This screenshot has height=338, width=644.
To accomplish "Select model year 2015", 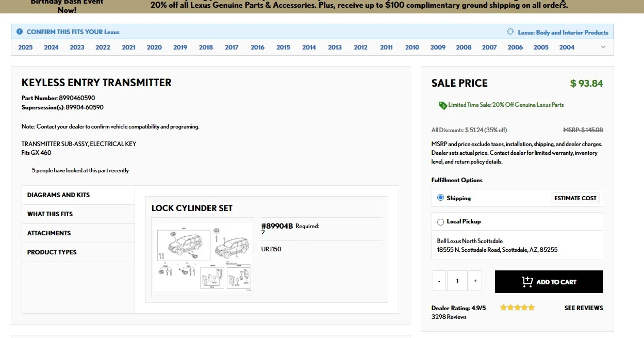I will pos(283,47).
